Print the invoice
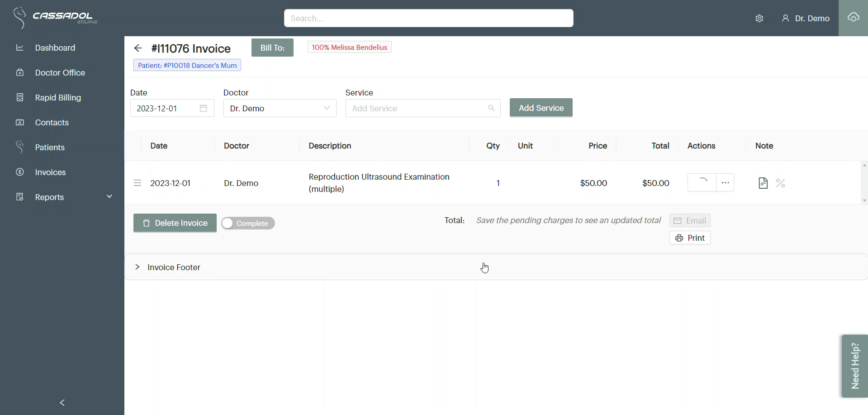The width and height of the screenshot is (868, 415). click(690, 238)
